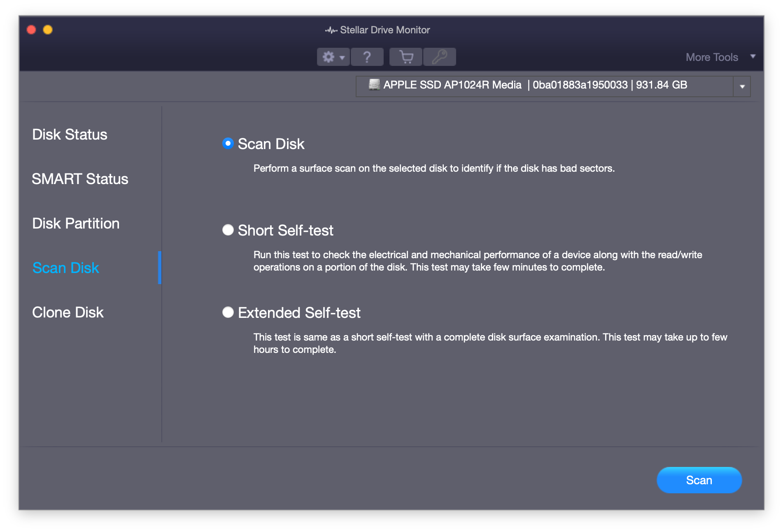
Task: Choose the Short Self-test option
Action: pos(227,231)
